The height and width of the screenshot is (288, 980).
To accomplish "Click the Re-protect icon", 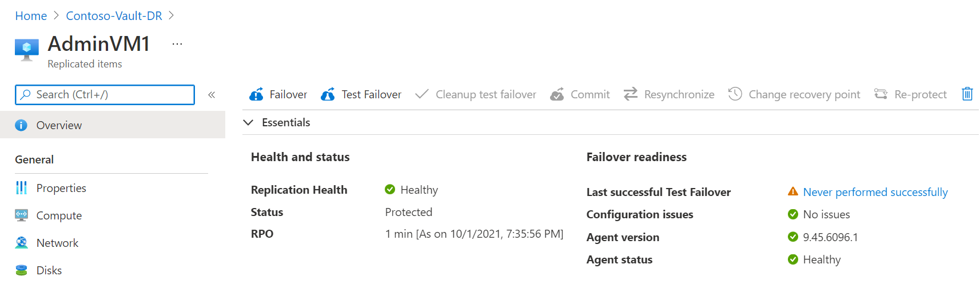I will [x=881, y=94].
